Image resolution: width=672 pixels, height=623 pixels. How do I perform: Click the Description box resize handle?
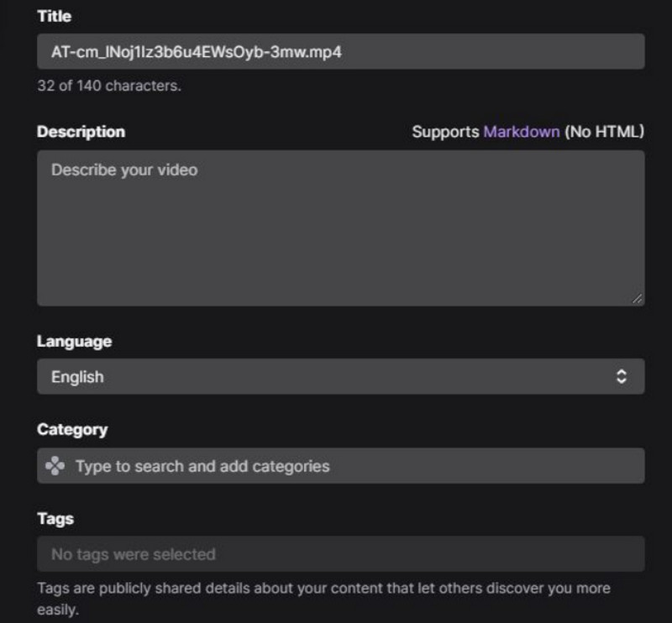point(638,298)
